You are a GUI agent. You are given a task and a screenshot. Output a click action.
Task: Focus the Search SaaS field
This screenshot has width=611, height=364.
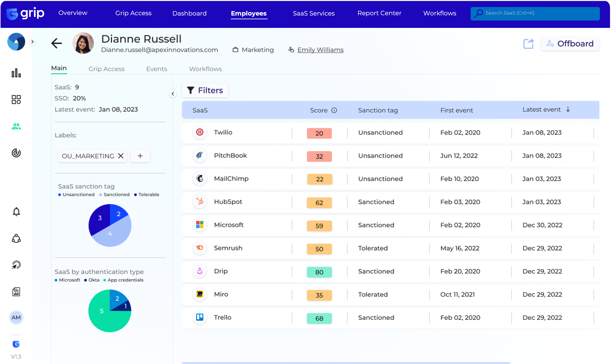point(535,13)
